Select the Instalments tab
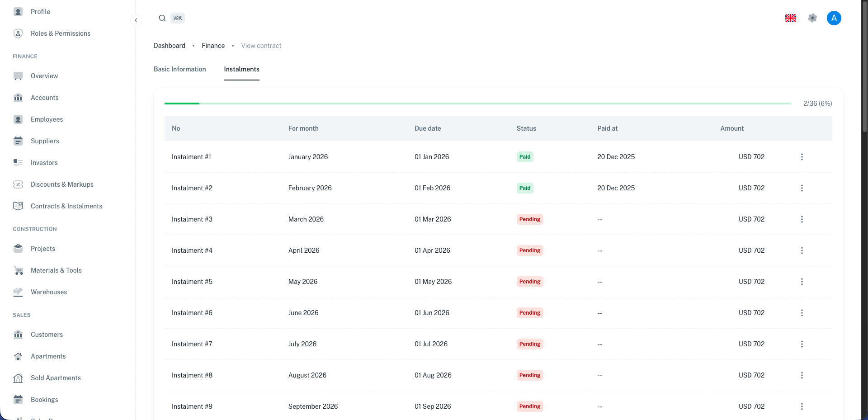This screenshot has width=868, height=420. 241,69
